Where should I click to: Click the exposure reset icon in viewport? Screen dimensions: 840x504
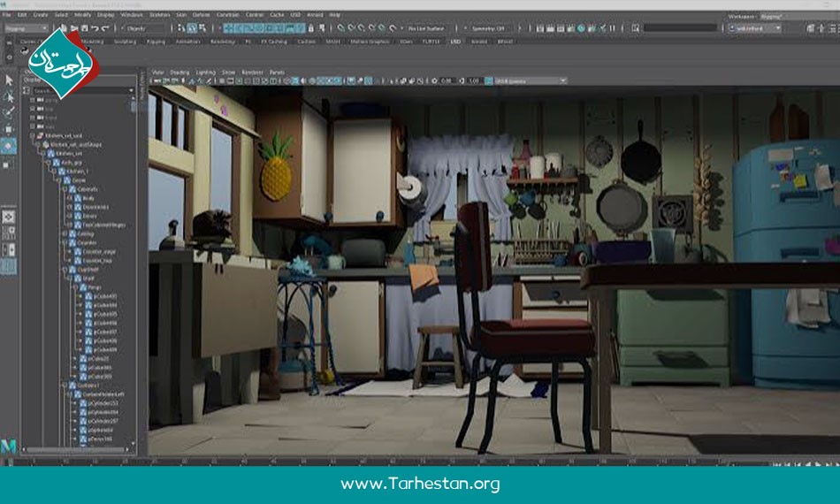click(434, 80)
